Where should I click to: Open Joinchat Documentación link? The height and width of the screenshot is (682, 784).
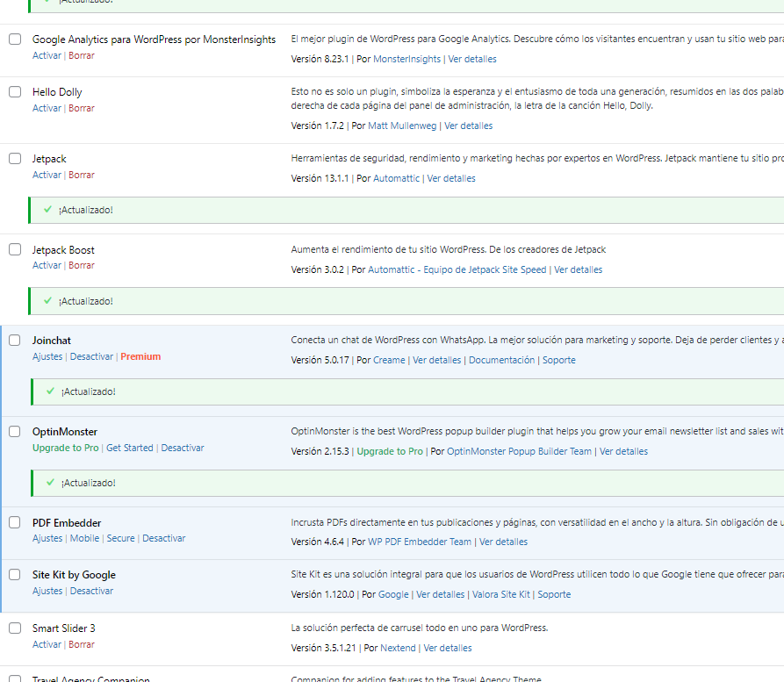(501, 360)
